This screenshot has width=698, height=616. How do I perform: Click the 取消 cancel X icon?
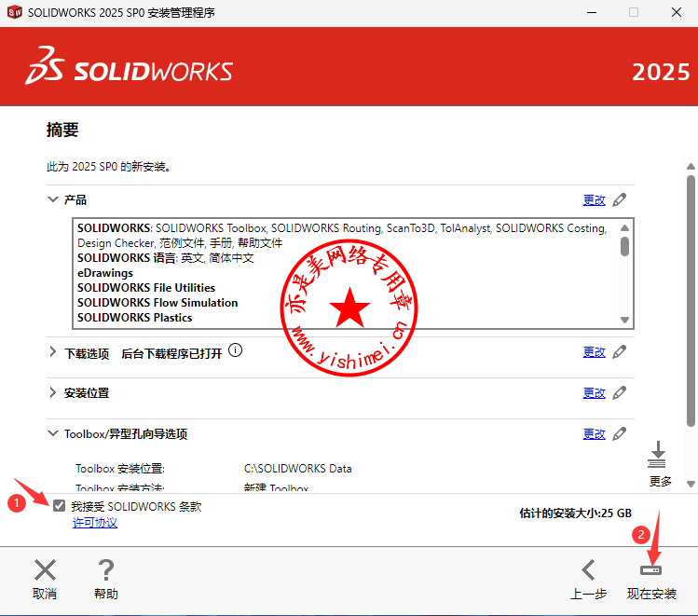pyautogui.click(x=45, y=570)
